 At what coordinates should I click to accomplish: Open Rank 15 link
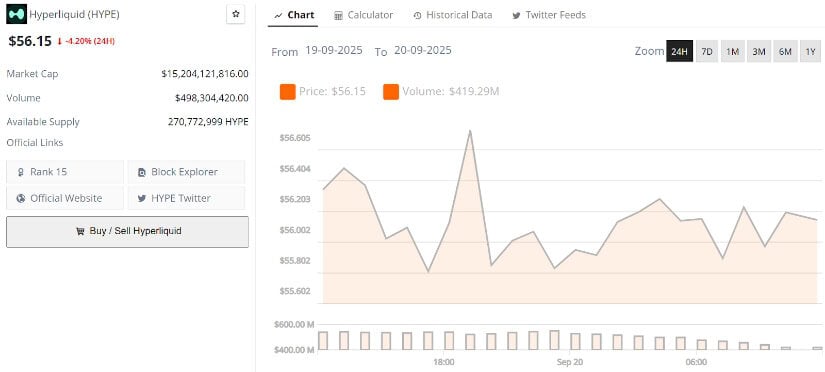tap(65, 172)
